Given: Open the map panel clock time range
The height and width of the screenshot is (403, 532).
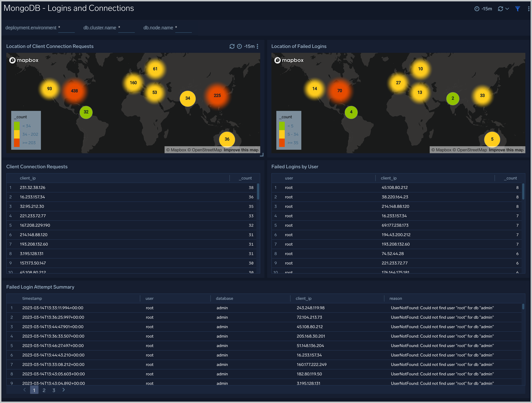Looking at the screenshot, I should point(239,46).
